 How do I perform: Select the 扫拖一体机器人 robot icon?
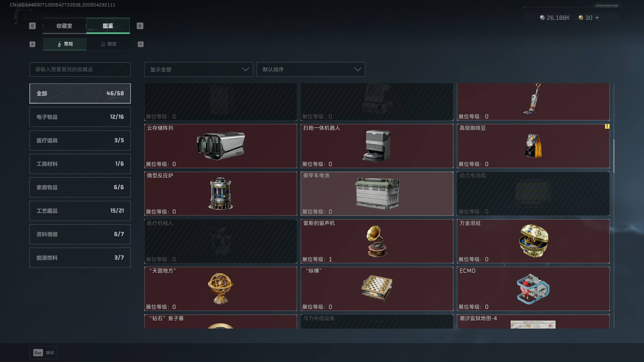(377, 146)
